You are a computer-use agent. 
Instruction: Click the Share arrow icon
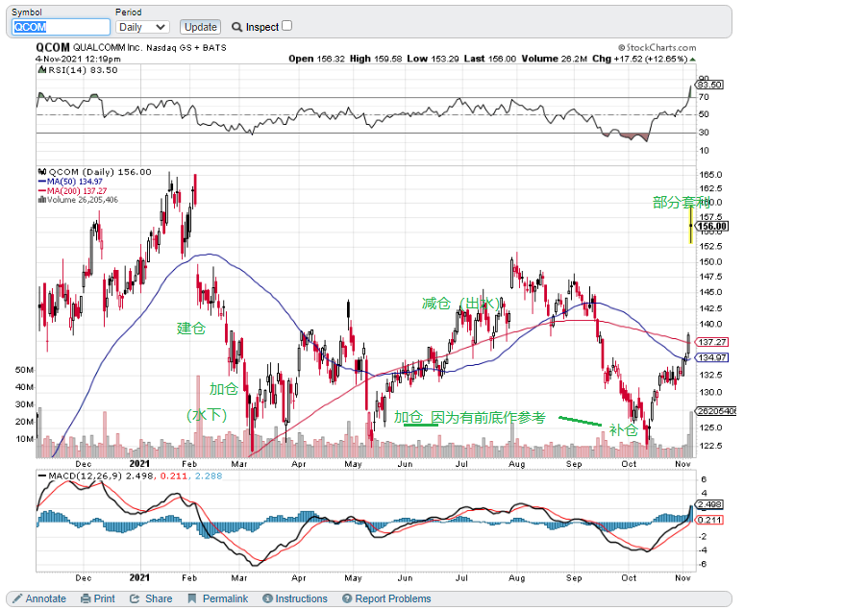(x=136, y=598)
